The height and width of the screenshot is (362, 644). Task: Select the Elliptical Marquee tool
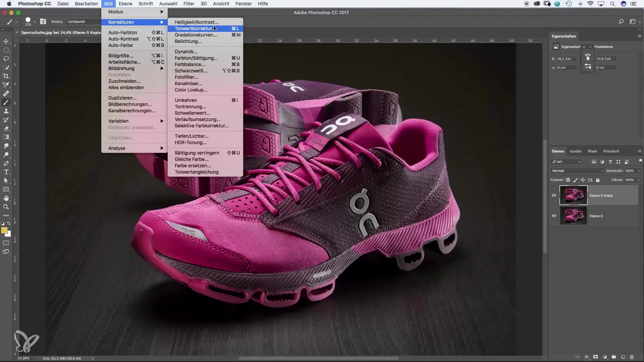[6, 50]
